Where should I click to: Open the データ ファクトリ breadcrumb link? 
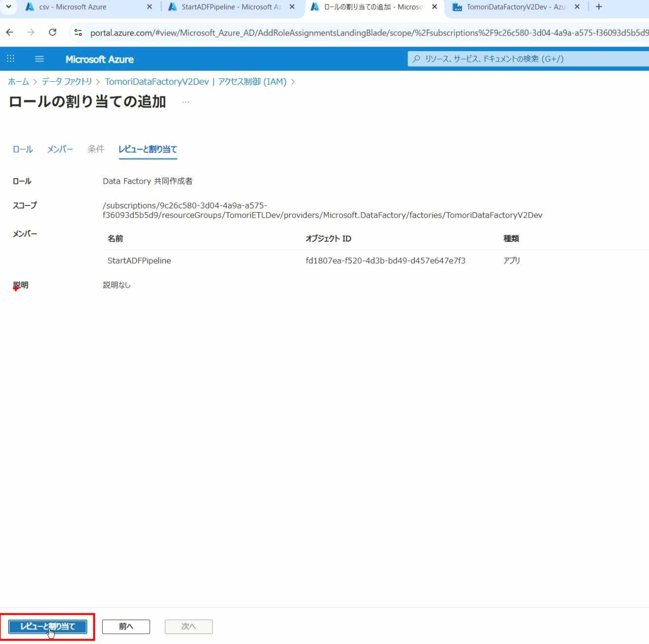tap(67, 82)
